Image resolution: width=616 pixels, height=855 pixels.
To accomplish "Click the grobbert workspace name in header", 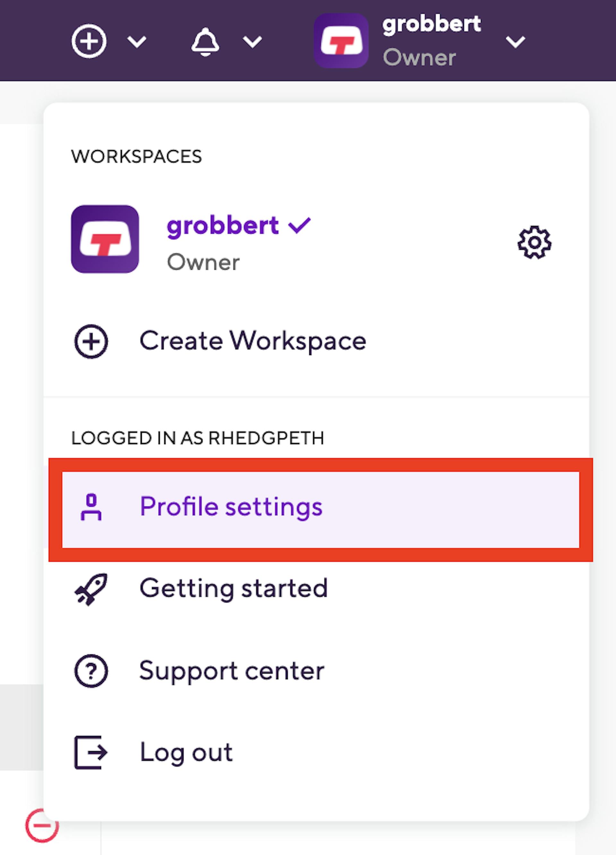I will (x=432, y=24).
